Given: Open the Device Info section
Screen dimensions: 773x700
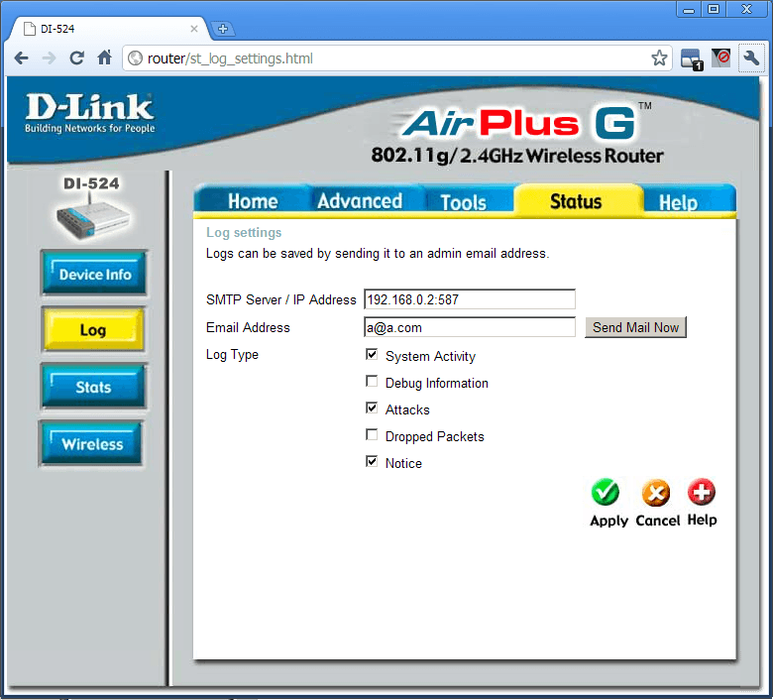Looking at the screenshot, I should (94, 274).
